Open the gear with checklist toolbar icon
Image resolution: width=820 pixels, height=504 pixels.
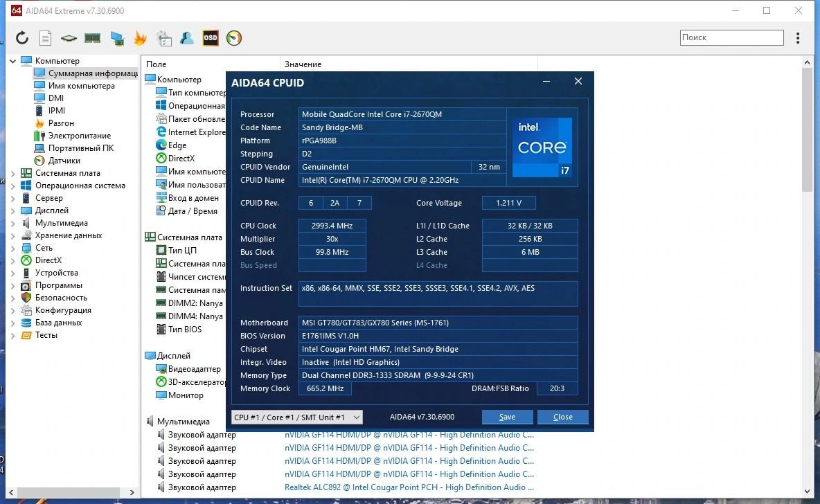pyautogui.click(x=163, y=38)
